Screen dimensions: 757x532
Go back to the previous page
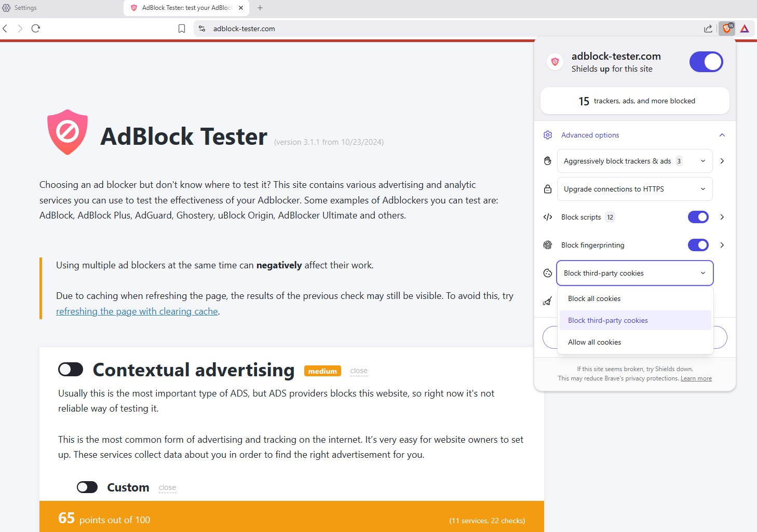(x=5, y=29)
